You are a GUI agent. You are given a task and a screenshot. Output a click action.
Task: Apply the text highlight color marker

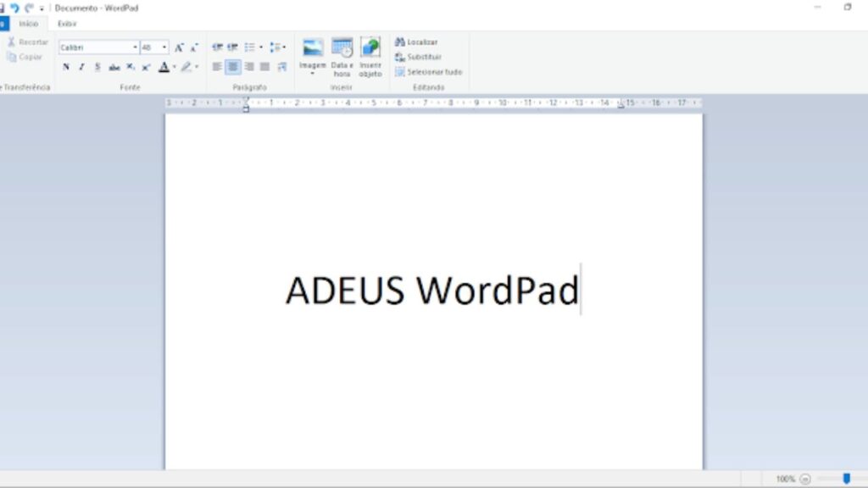(186, 67)
